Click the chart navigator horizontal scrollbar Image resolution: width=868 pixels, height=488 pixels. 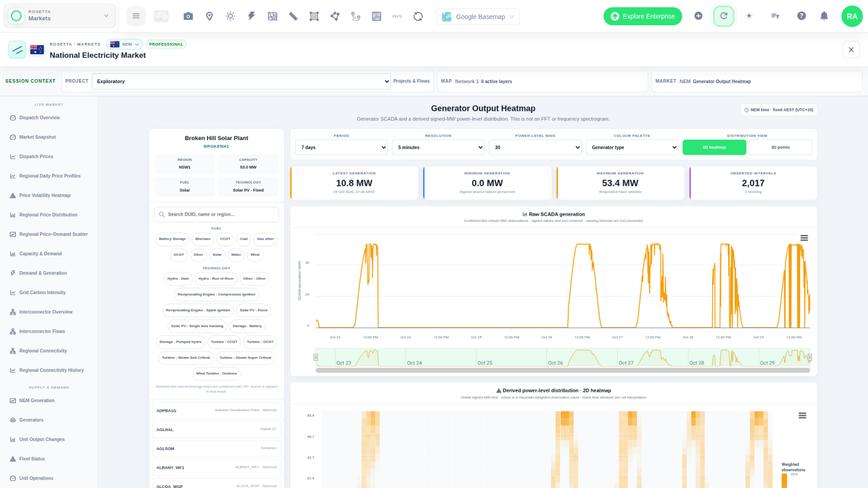[x=563, y=371]
